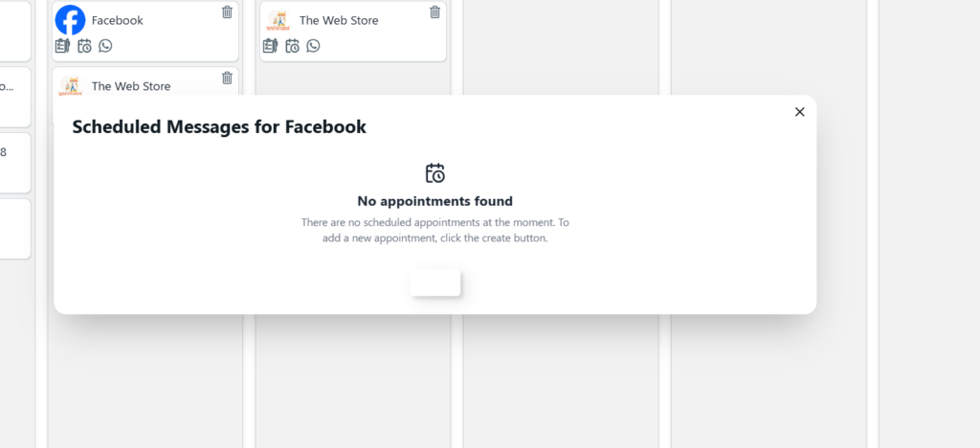Open schedule icon on The Web Store card
The width and height of the screenshot is (980, 448).
tap(292, 46)
